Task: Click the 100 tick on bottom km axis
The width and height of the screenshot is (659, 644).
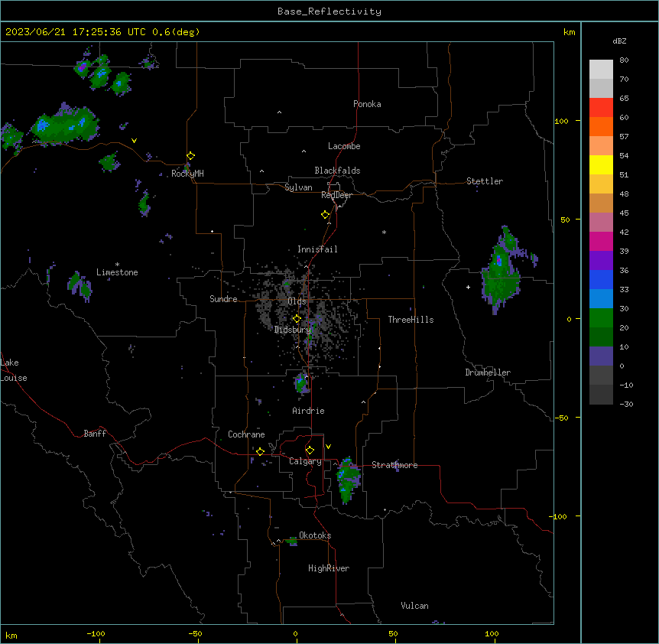Action: (492, 634)
